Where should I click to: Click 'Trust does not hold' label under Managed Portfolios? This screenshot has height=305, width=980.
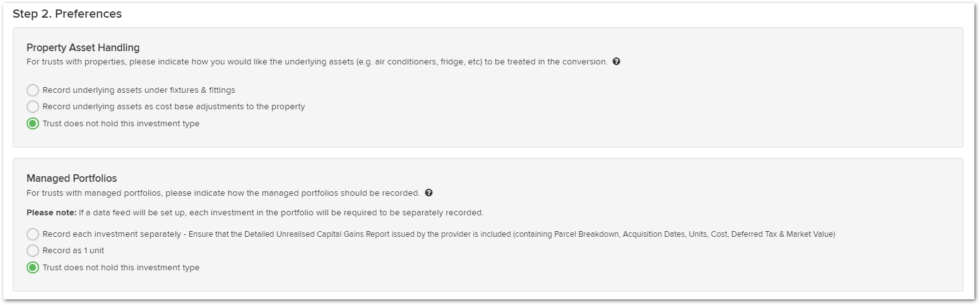121,268
